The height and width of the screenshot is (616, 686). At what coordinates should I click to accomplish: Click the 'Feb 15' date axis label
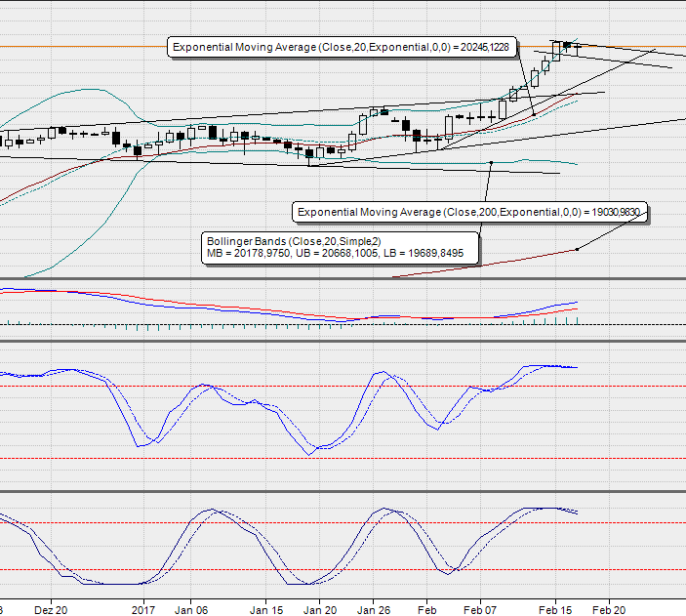[x=555, y=610]
